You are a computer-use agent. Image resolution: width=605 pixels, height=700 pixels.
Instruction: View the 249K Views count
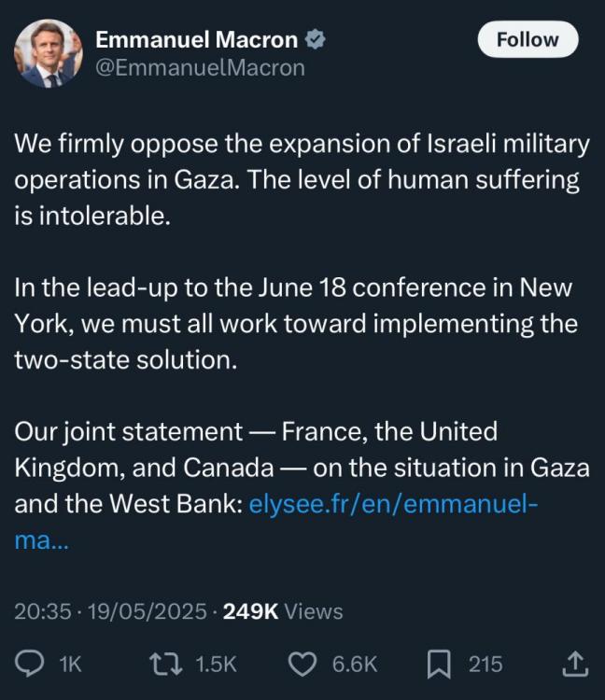[283, 611]
